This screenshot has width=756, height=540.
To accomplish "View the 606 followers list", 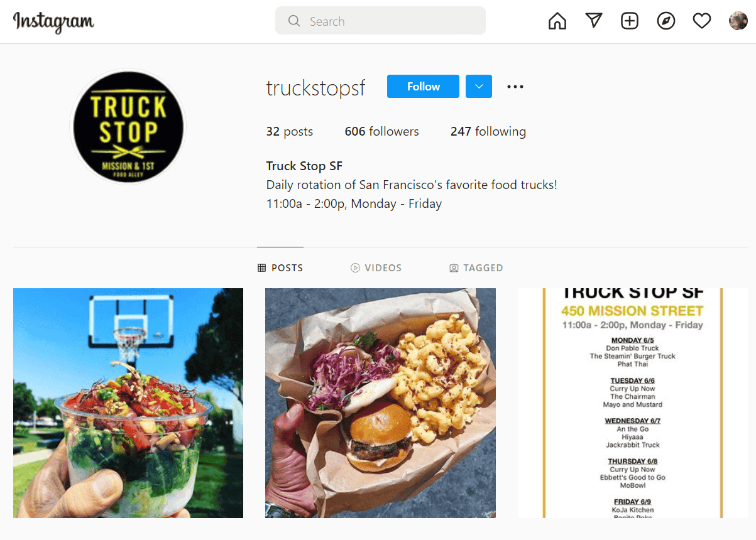I will point(381,131).
